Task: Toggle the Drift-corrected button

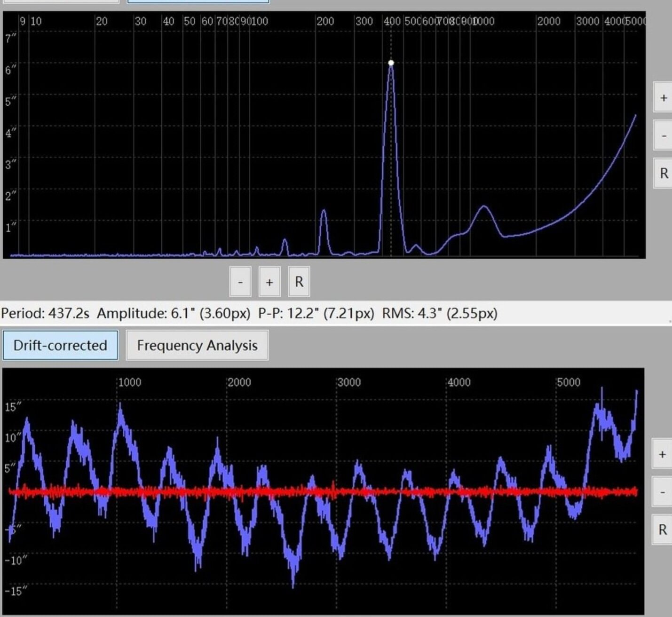Action: pyautogui.click(x=60, y=345)
